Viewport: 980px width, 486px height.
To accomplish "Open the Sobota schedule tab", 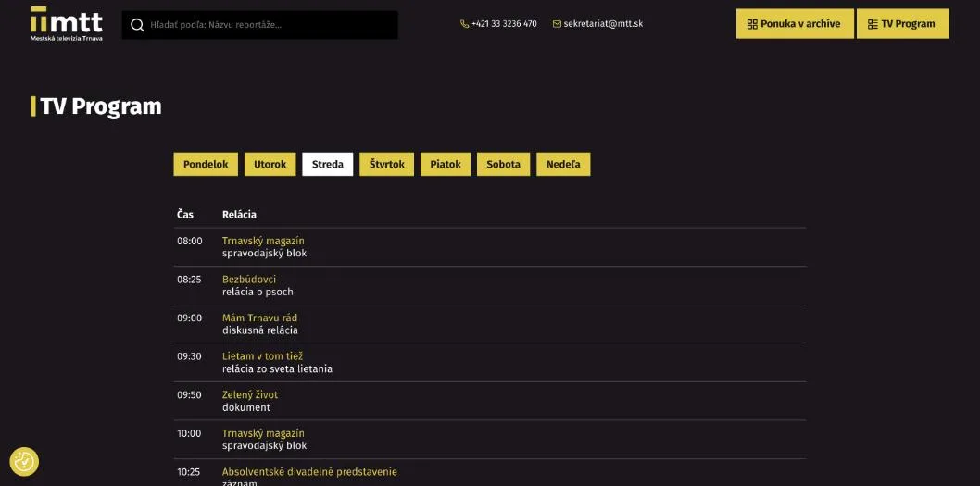I will point(504,164).
